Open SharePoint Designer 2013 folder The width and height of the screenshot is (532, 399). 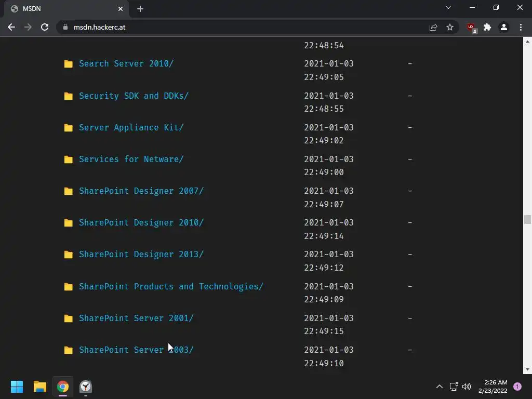tap(141, 255)
